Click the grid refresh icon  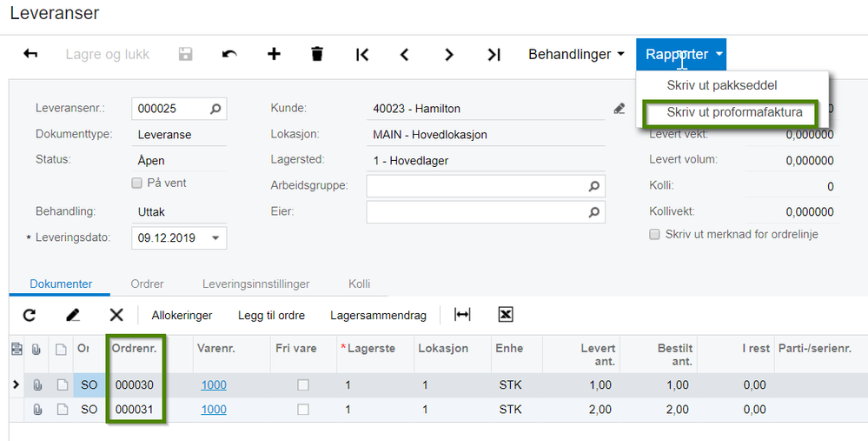(29, 315)
